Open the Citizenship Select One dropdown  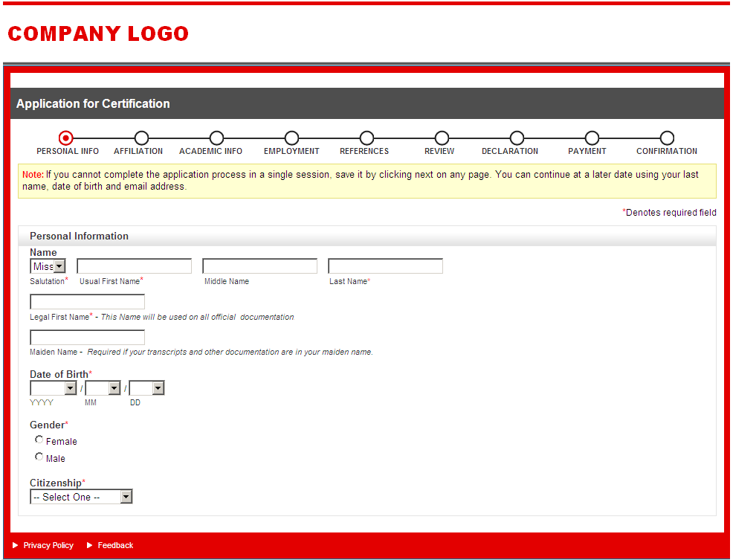81,497
